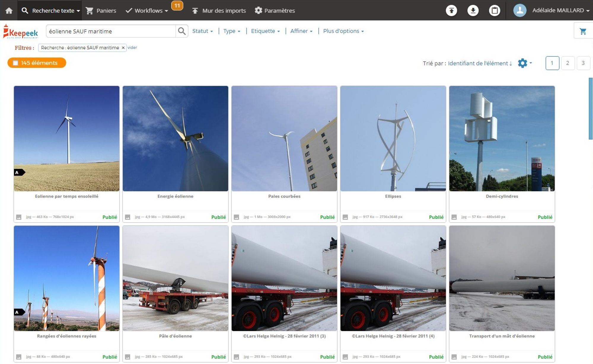Viewport: 593px width, 364px height.
Task: Open the shopping cart icon at right
Action: (x=583, y=31)
